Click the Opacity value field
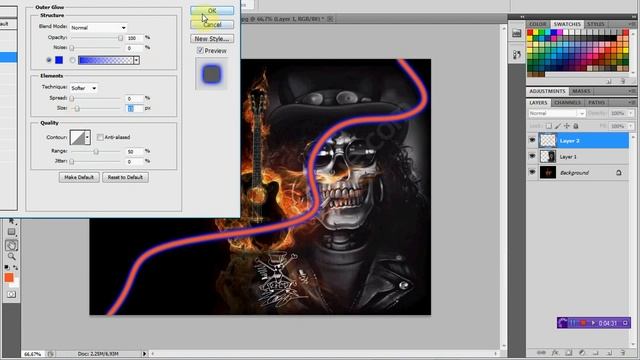Screen dimensions: 640x360 pyautogui.click(x=134, y=38)
